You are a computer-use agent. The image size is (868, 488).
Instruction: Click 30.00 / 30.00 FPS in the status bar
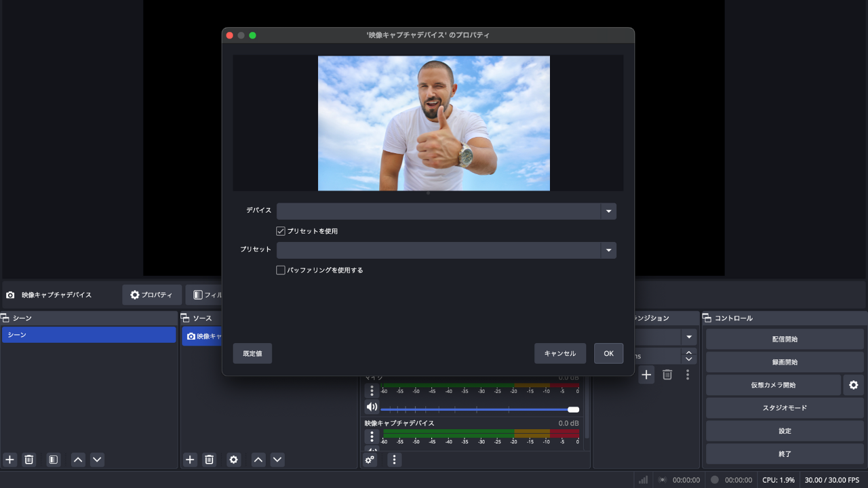tap(831, 480)
